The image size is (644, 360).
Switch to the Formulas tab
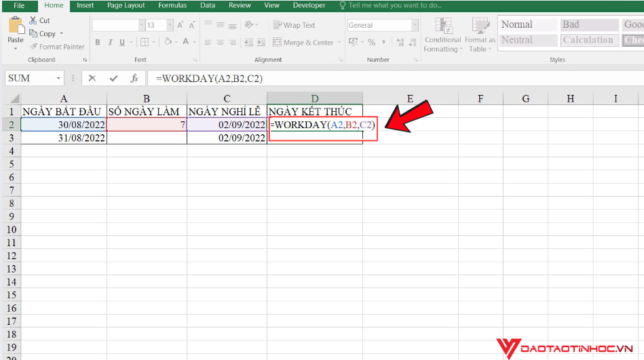[x=172, y=5]
